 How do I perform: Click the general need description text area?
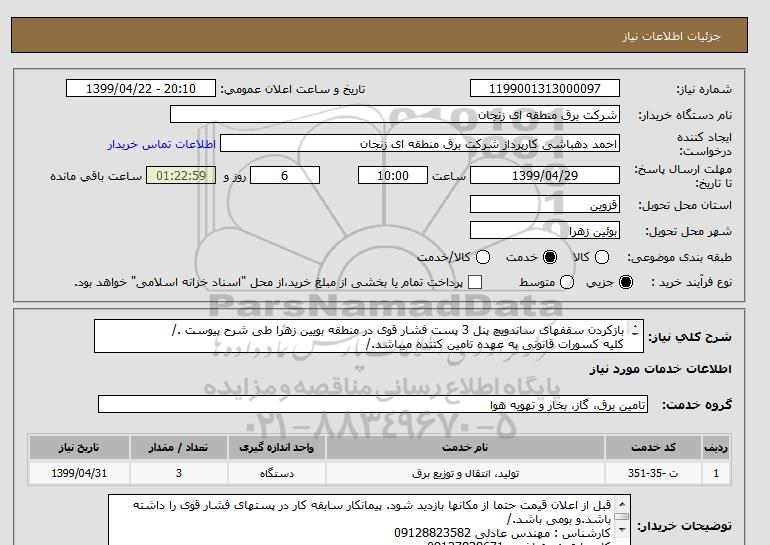(x=369, y=336)
